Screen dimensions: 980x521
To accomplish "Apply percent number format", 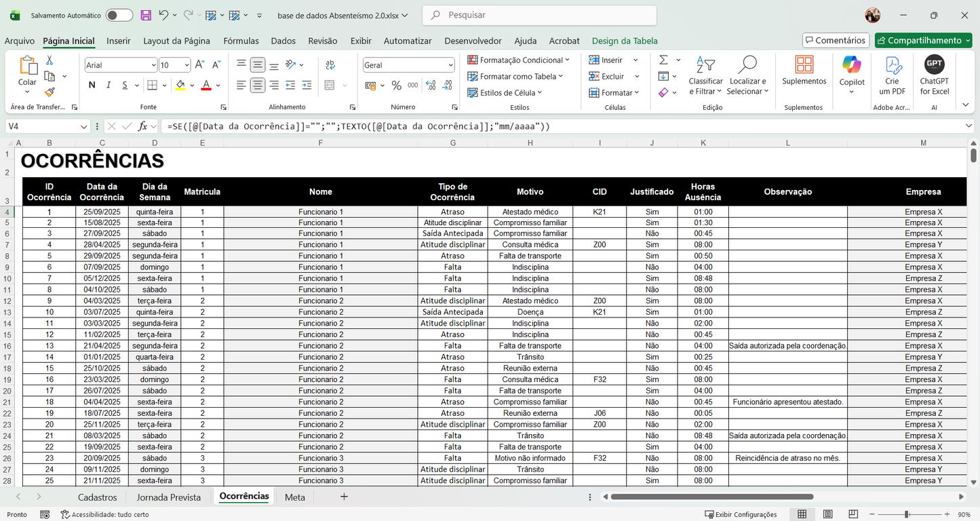I will [397, 85].
